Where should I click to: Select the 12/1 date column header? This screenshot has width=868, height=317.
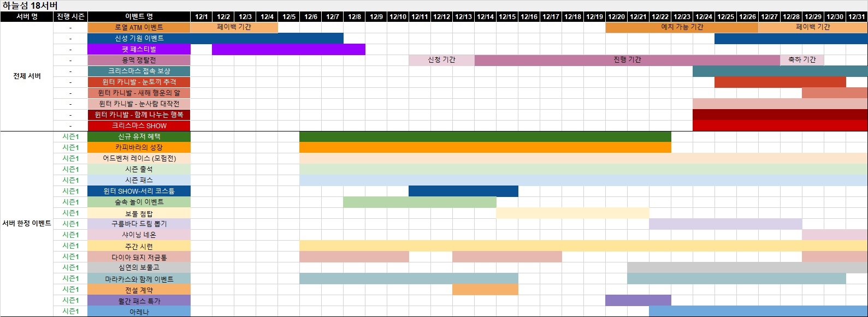pyautogui.click(x=201, y=17)
